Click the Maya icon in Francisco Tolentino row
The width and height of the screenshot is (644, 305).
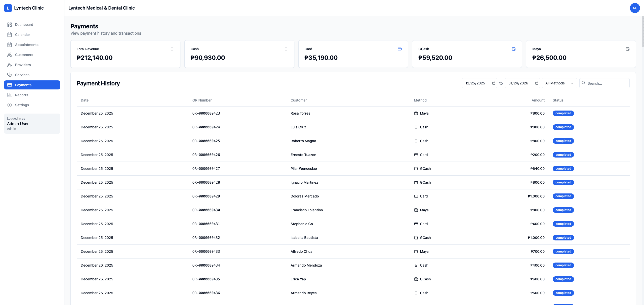[x=416, y=210]
